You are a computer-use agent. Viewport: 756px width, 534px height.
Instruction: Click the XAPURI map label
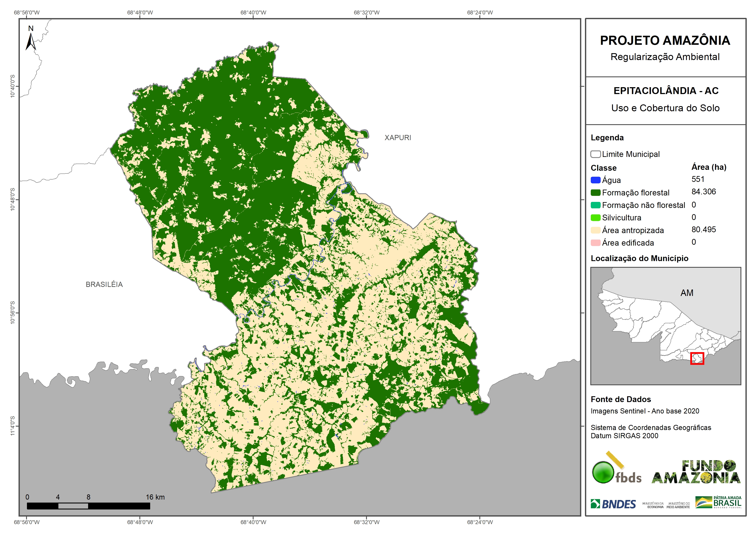398,138
